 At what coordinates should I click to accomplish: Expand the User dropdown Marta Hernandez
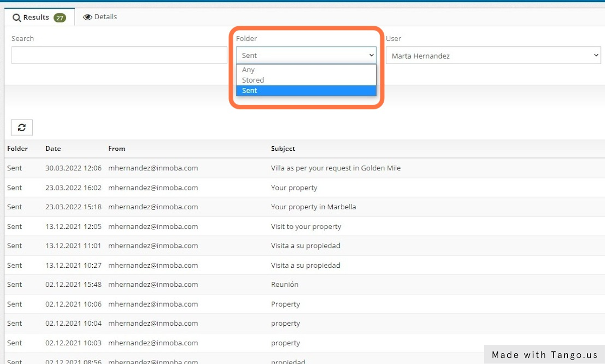(x=493, y=55)
